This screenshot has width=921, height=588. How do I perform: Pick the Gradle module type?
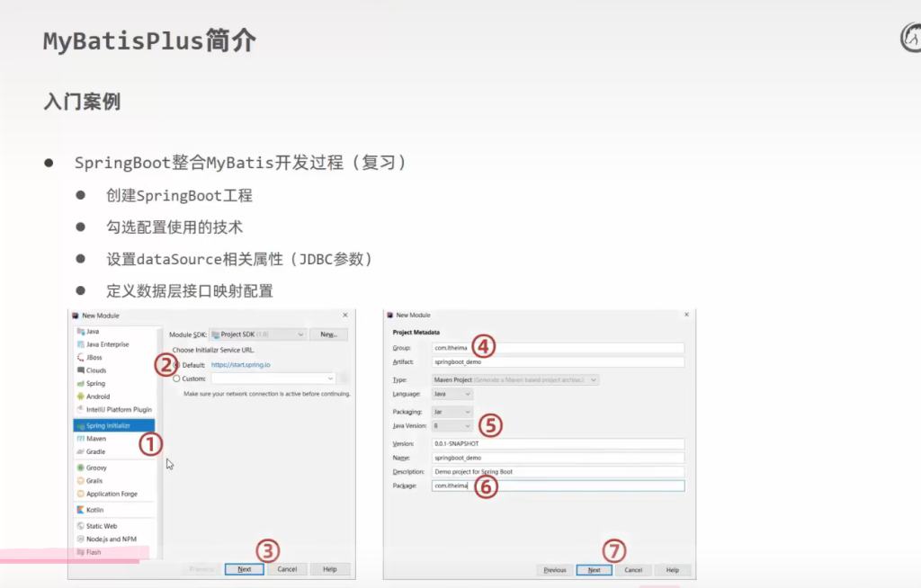click(95, 451)
